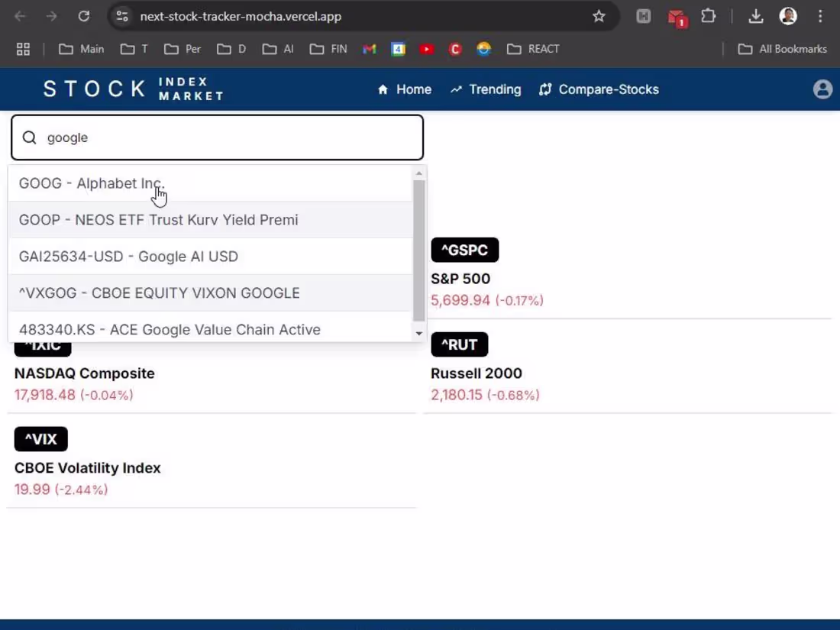The image size is (840, 630).
Task: Select GOOP - NEOS ETF Trust suggestion
Action: click(x=211, y=220)
